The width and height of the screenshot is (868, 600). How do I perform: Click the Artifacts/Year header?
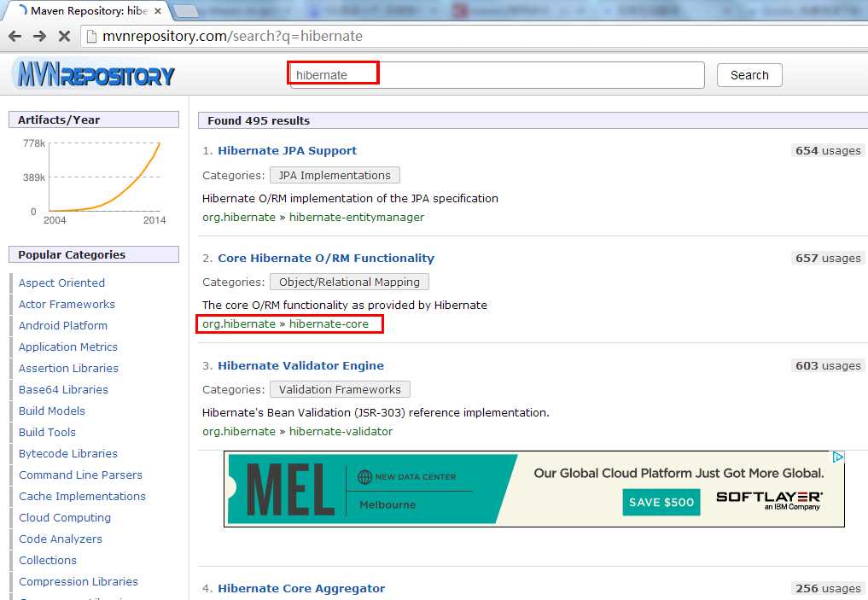click(94, 119)
